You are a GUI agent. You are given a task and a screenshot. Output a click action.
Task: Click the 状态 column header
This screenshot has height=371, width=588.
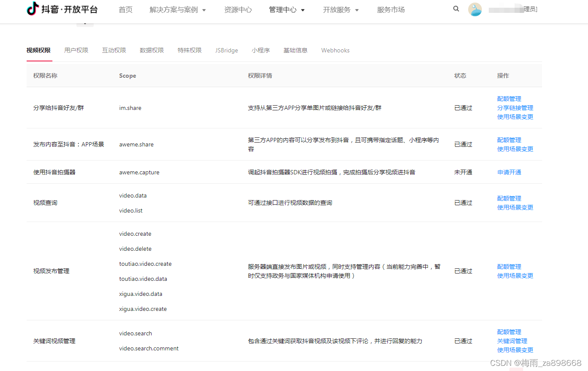(x=460, y=76)
